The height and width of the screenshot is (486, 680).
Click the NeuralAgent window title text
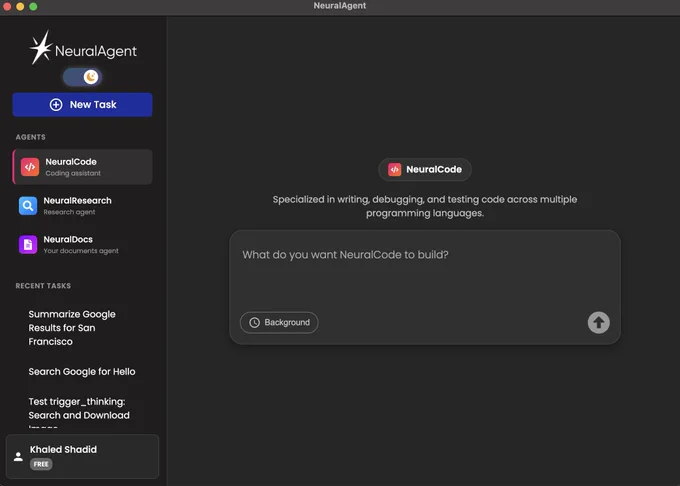[340, 6]
